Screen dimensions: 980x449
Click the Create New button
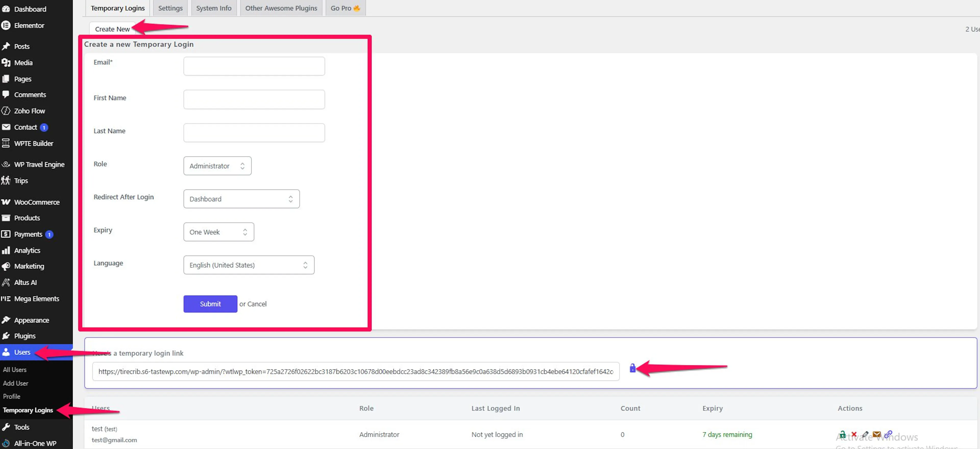coord(112,29)
